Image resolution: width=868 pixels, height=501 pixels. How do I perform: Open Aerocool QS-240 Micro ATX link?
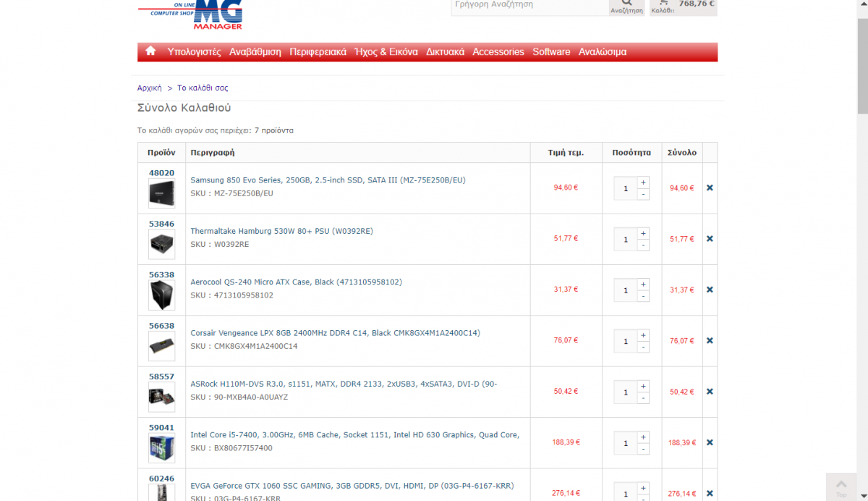point(296,282)
